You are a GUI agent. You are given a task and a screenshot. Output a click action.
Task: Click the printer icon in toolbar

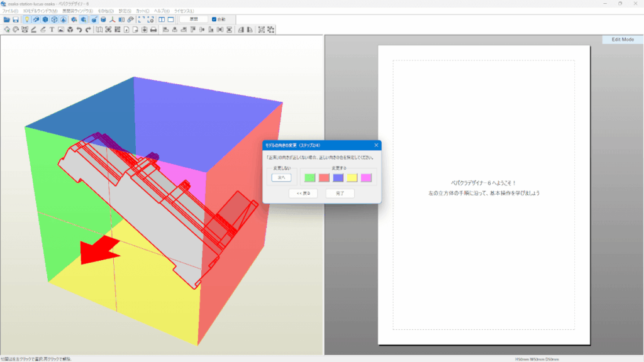click(x=153, y=30)
